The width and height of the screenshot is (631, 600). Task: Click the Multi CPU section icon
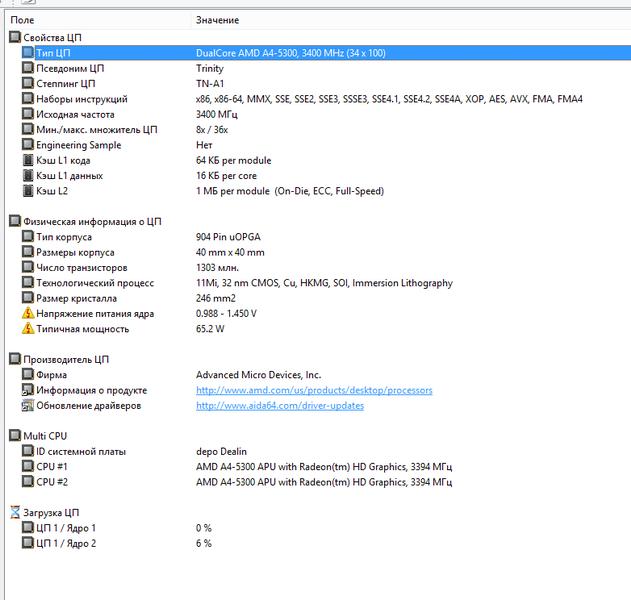click(x=15, y=436)
